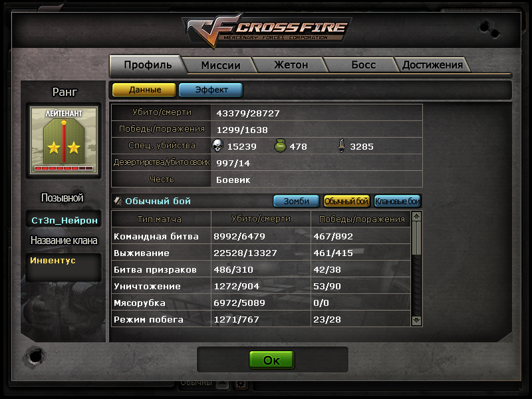Image resolution: width=532 pixels, height=399 pixels.
Task: Show Клановые бои statistics
Action: (x=397, y=201)
